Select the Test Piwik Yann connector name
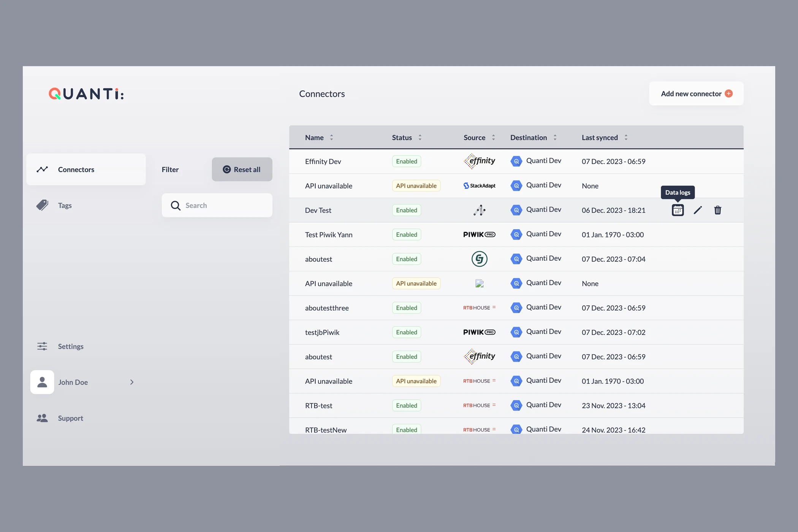 pyautogui.click(x=329, y=235)
